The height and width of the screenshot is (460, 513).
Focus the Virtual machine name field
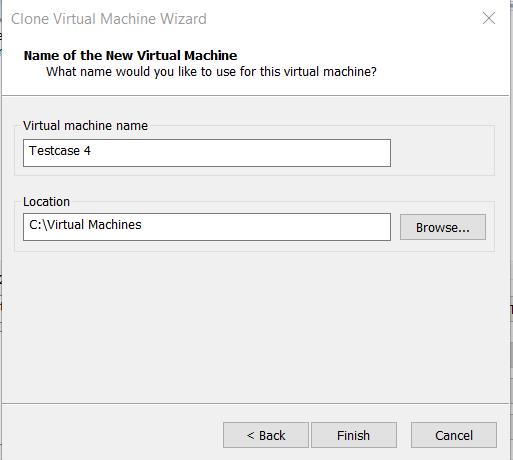coord(207,153)
